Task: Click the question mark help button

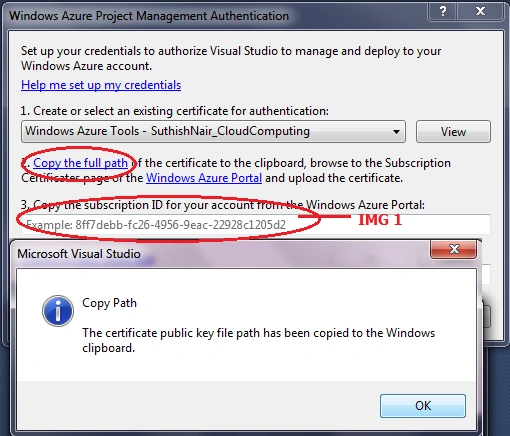Action: pyautogui.click(x=443, y=12)
